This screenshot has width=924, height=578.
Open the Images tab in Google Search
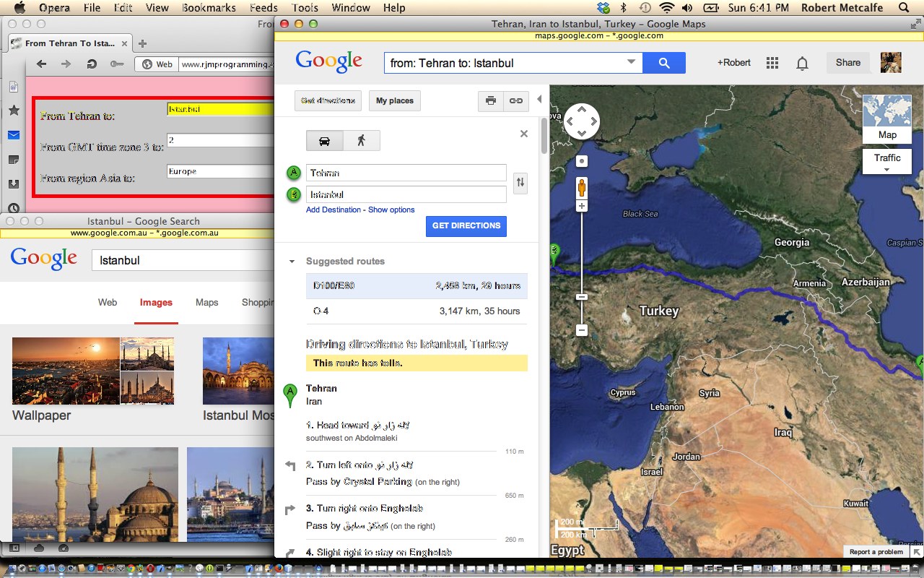[156, 303]
